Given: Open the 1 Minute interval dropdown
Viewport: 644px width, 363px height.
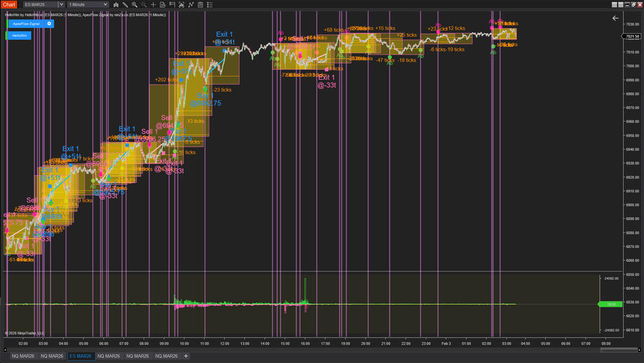Looking at the screenshot, I should tap(105, 5).
